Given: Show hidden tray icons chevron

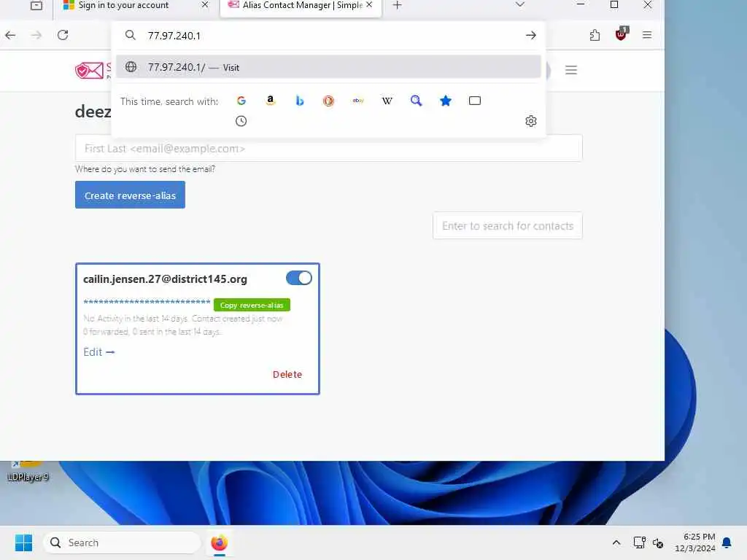Looking at the screenshot, I should 616,542.
